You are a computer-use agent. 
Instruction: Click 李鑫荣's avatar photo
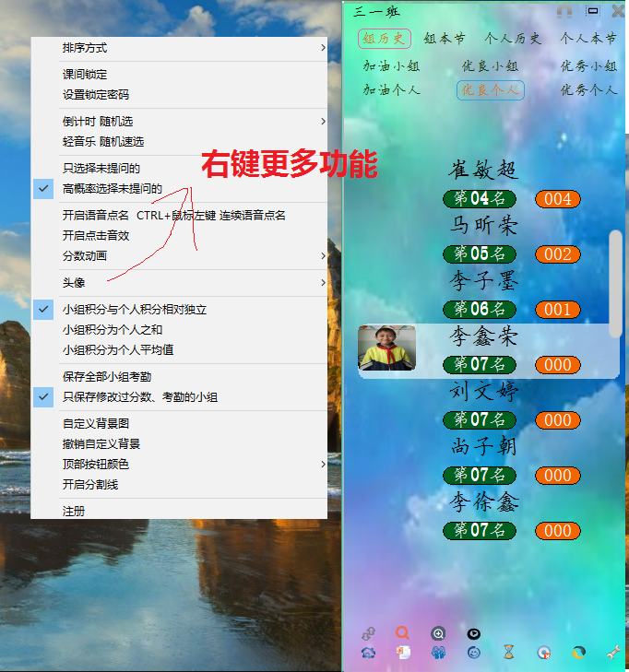tap(386, 348)
